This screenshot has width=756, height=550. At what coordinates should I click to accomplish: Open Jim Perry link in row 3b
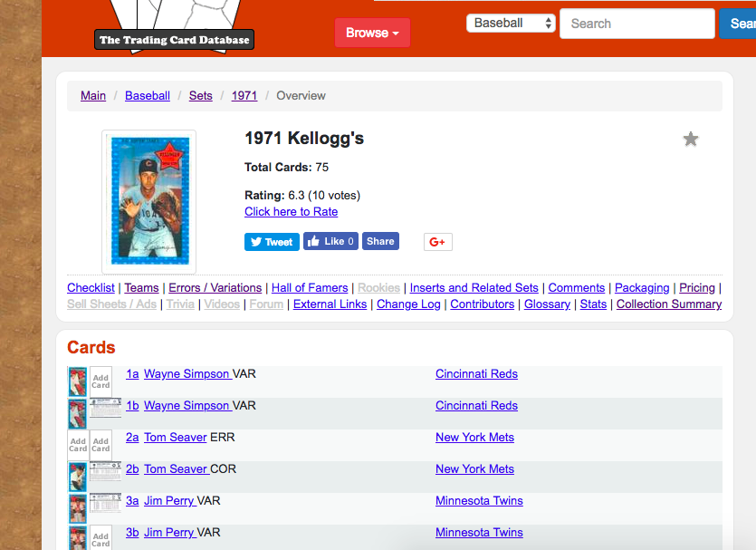coord(170,533)
